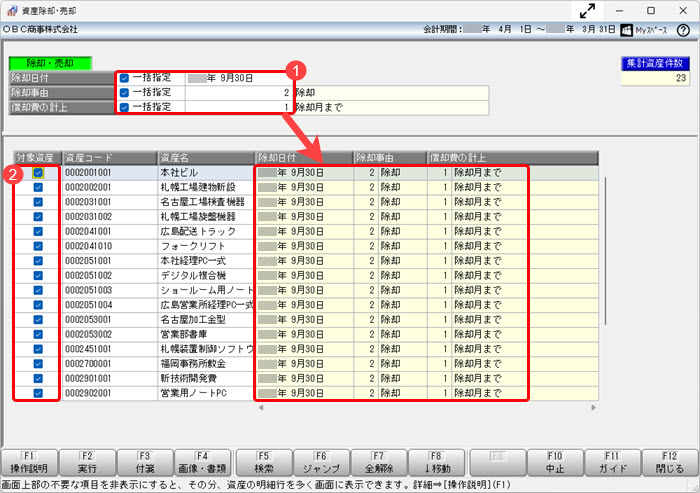700x493 pixels.
Task: Toggle 一括指定 checkbox for 除却事由
Action: tap(124, 92)
